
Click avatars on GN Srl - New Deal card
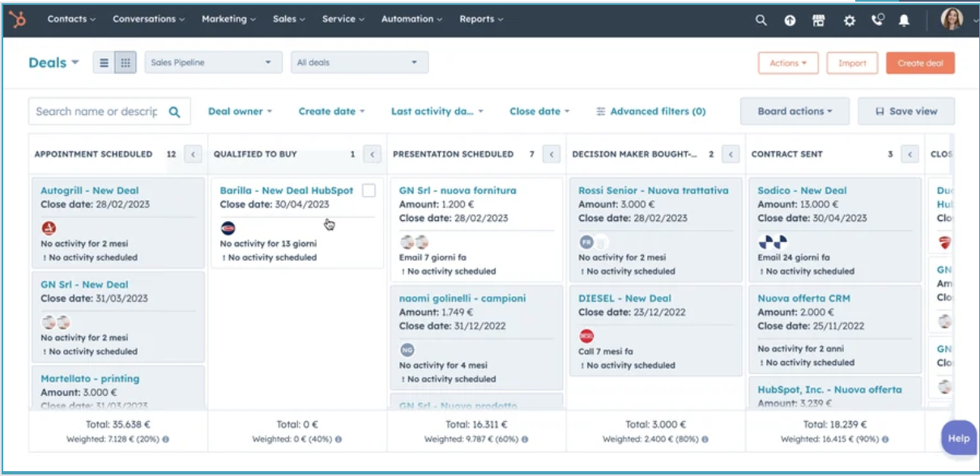coord(56,322)
